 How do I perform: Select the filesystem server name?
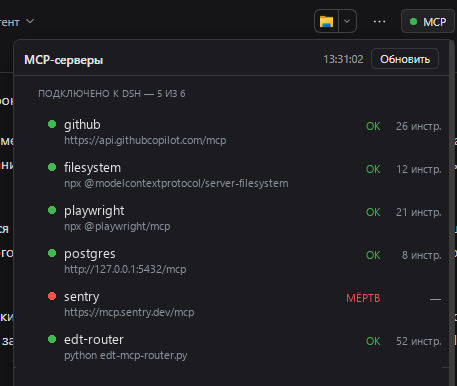tap(92, 167)
